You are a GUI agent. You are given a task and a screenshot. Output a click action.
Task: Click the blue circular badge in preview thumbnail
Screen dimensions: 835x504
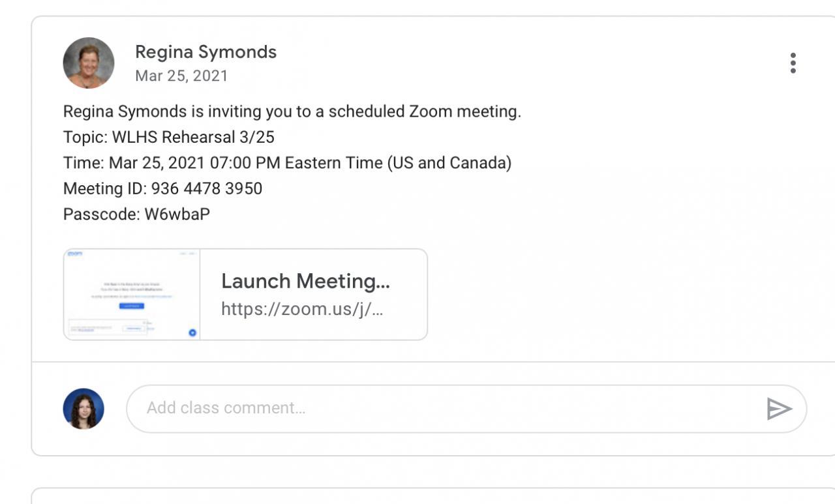[192, 333]
